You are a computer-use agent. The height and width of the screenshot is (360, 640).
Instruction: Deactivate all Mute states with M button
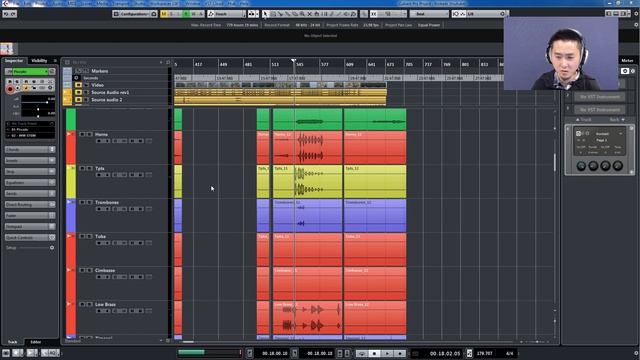164,14
